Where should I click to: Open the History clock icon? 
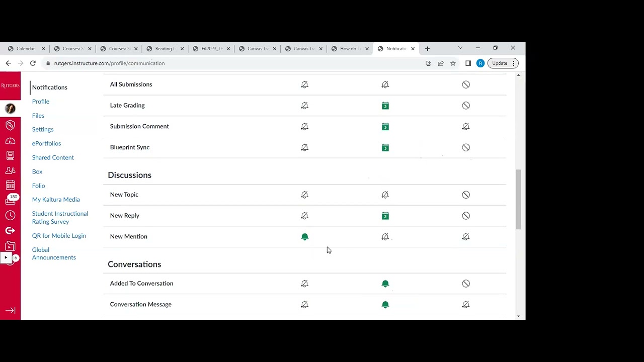pyautogui.click(x=10, y=215)
